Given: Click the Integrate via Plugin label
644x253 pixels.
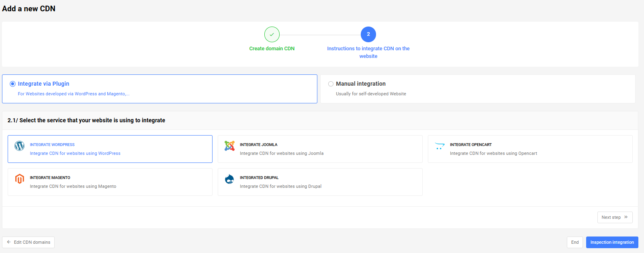Looking at the screenshot, I should 43,84.
